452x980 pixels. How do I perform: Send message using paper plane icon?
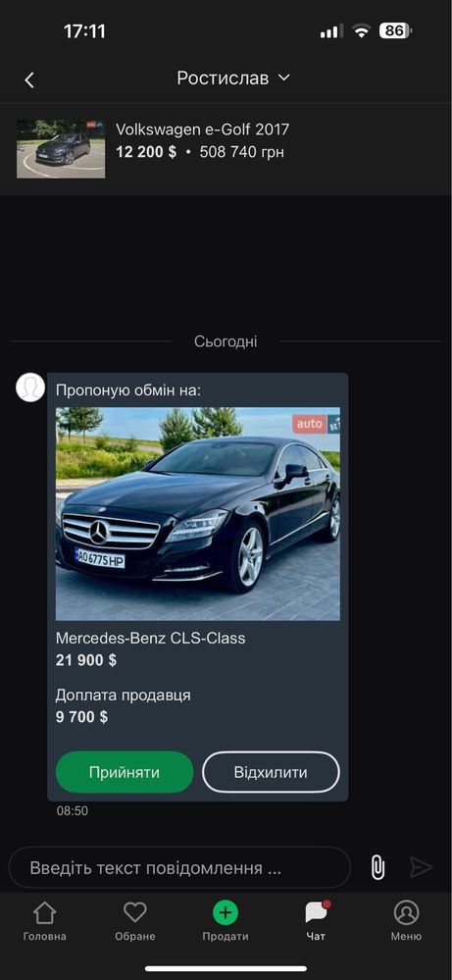pos(421,867)
